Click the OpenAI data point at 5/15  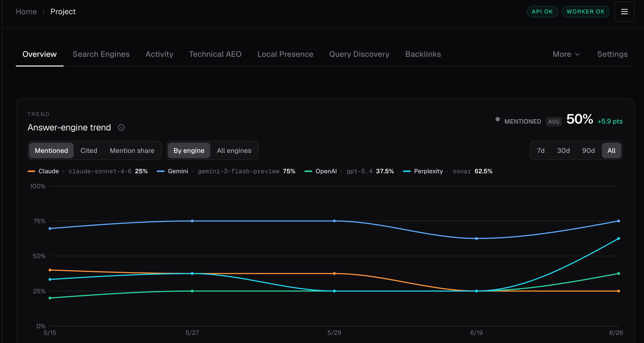tap(50, 298)
